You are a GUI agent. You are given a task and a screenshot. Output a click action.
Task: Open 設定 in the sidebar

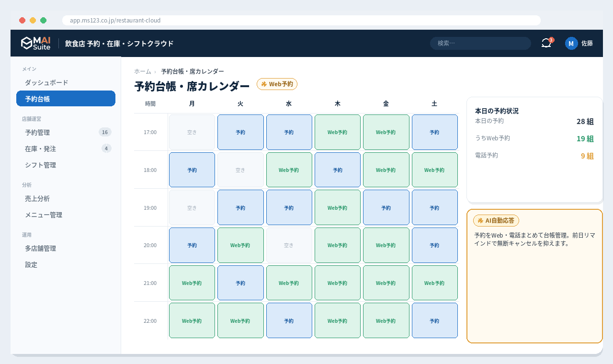(66, 264)
